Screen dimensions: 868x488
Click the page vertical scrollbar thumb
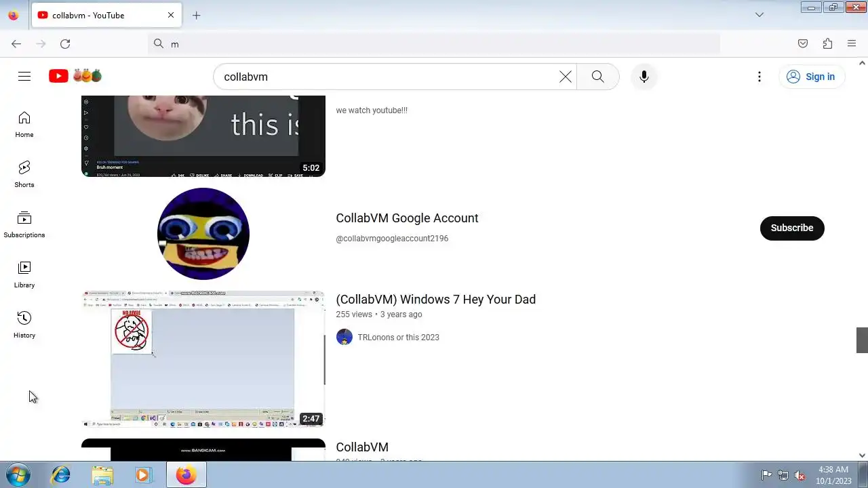862,340
